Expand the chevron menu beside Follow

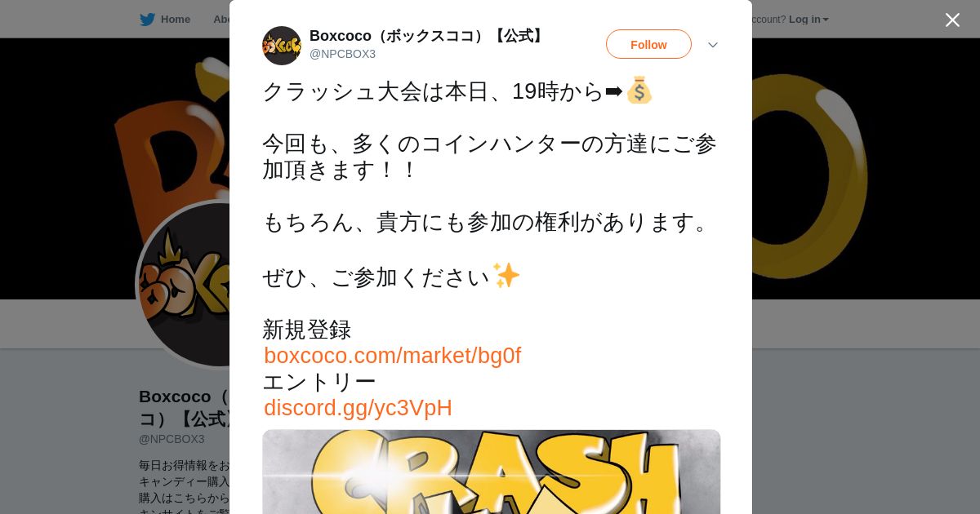[713, 45]
